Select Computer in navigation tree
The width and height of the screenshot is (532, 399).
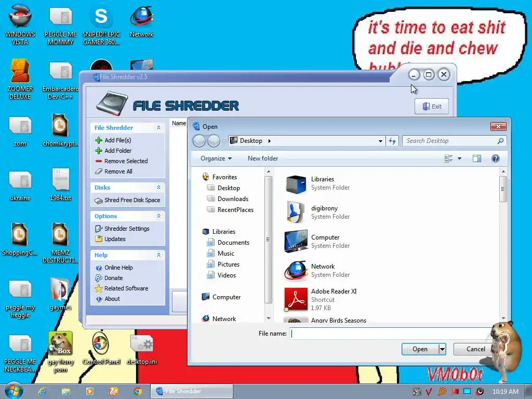[x=227, y=297]
